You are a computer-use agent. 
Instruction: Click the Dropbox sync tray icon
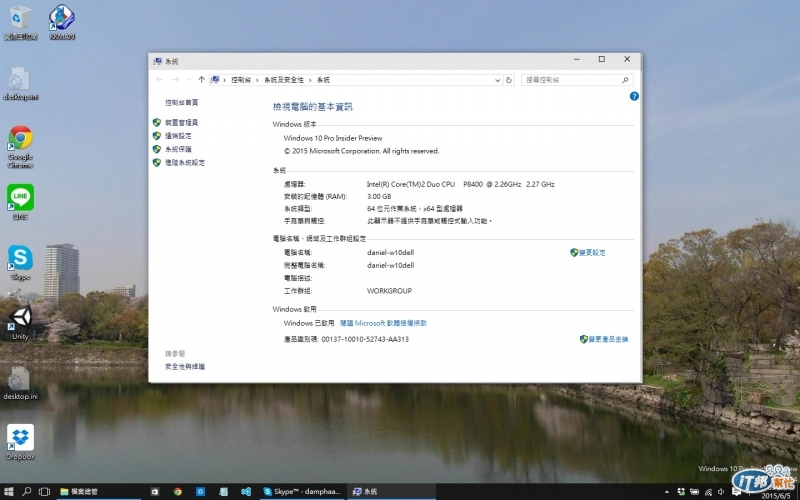(681, 492)
